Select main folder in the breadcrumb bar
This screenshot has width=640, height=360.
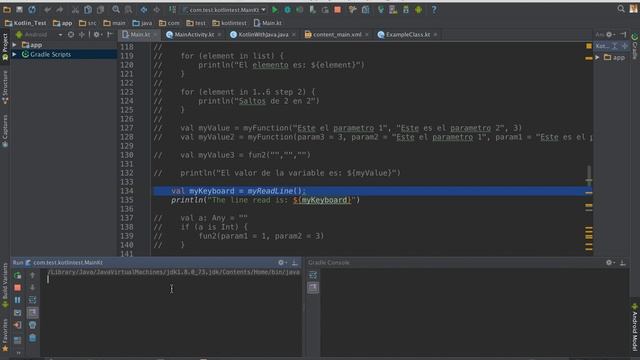coord(114,23)
